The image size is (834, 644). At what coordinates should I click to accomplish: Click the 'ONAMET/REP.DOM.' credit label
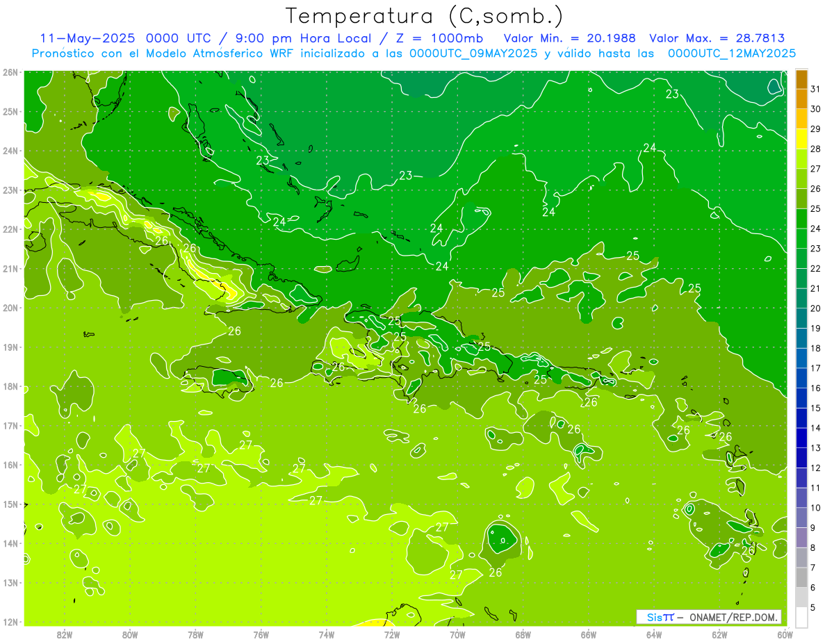coord(734,617)
